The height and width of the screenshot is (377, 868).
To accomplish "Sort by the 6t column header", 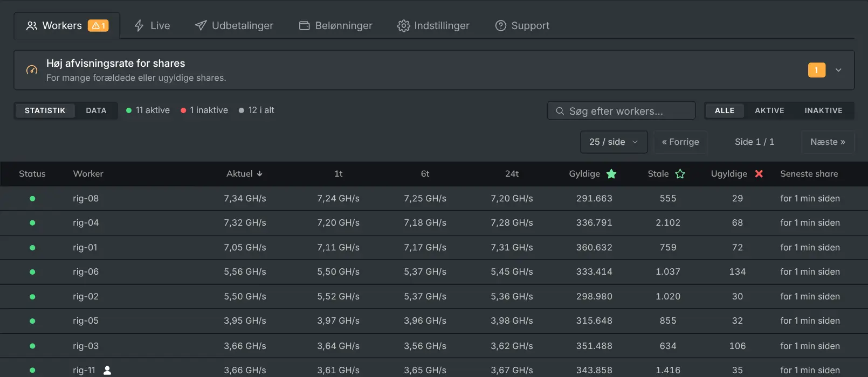I will pos(425,174).
